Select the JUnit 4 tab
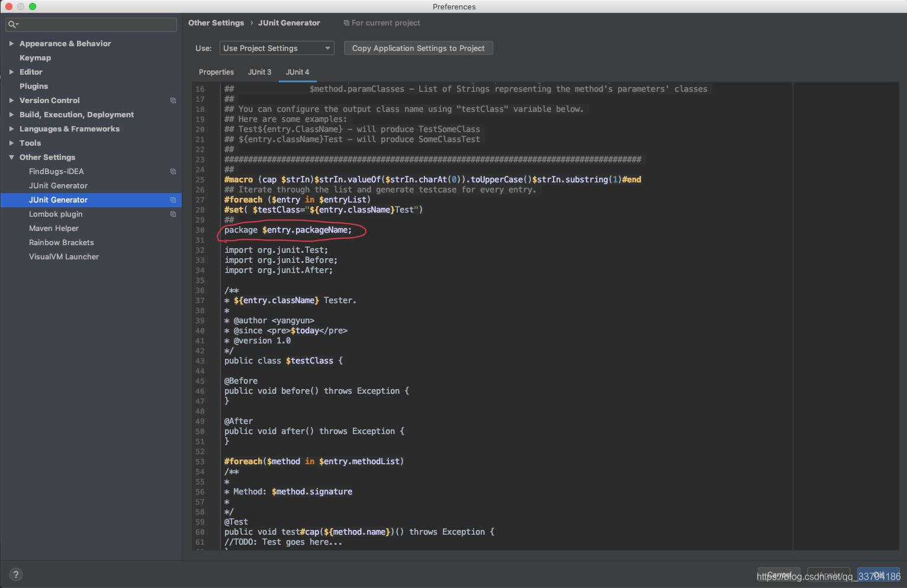 click(x=297, y=72)
